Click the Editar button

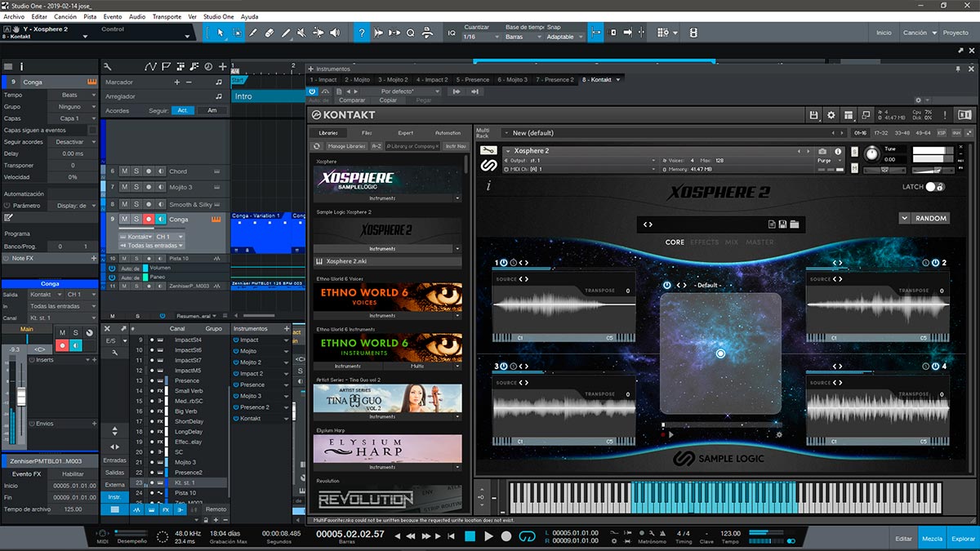click(x=903, y=539)
